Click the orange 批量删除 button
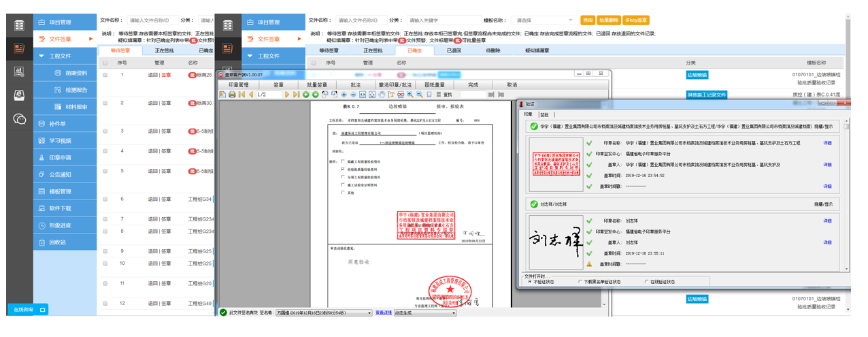This screenshot has height=337, width=868. coord(609,20)
